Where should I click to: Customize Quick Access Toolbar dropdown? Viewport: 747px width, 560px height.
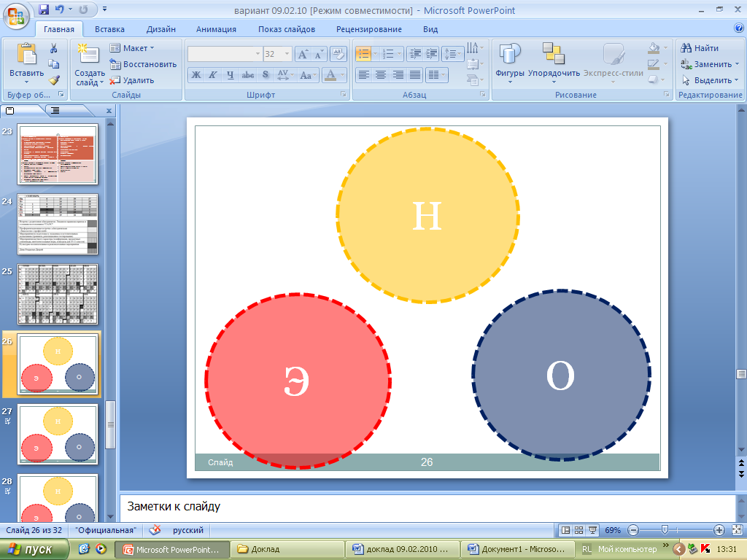click(x=104, y=9)
